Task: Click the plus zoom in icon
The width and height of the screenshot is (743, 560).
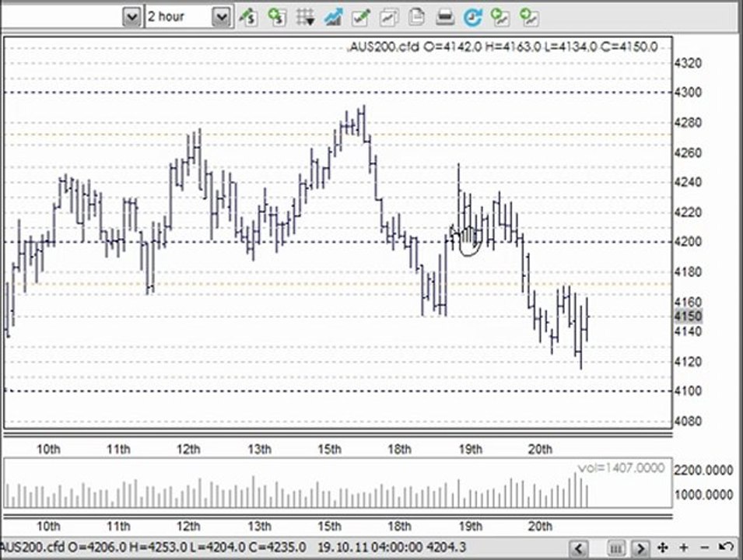Action: tap(684, 548)
